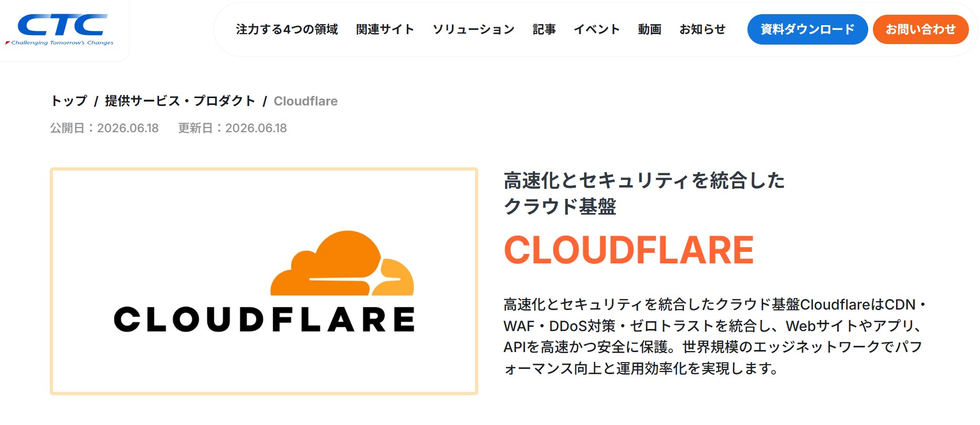
Task: Follow the トップ breadcrumb link
Action: (x=69, y=101)
